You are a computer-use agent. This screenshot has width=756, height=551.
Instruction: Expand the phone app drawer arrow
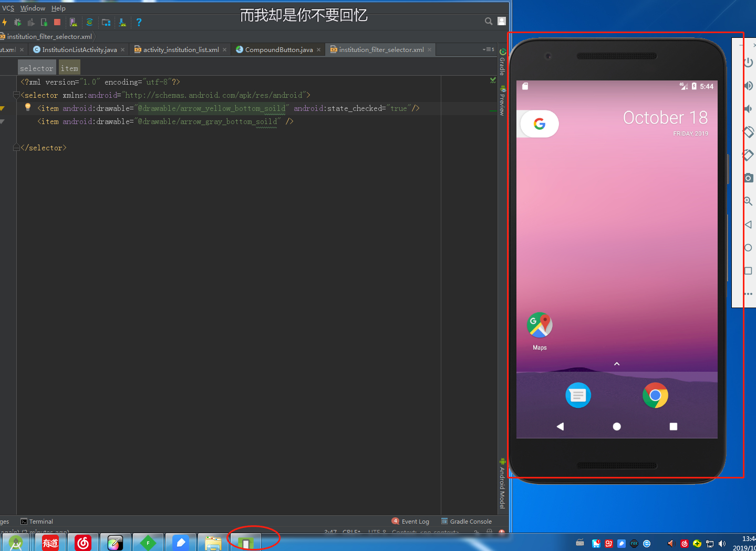pos(617,364)
